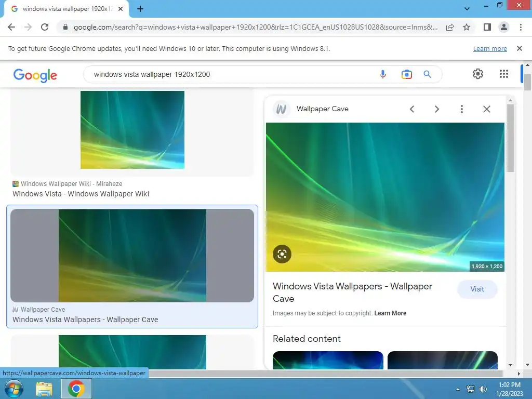The image size is (532, 399).
Task: Click into the Google search box
Action: click(231, 74)
